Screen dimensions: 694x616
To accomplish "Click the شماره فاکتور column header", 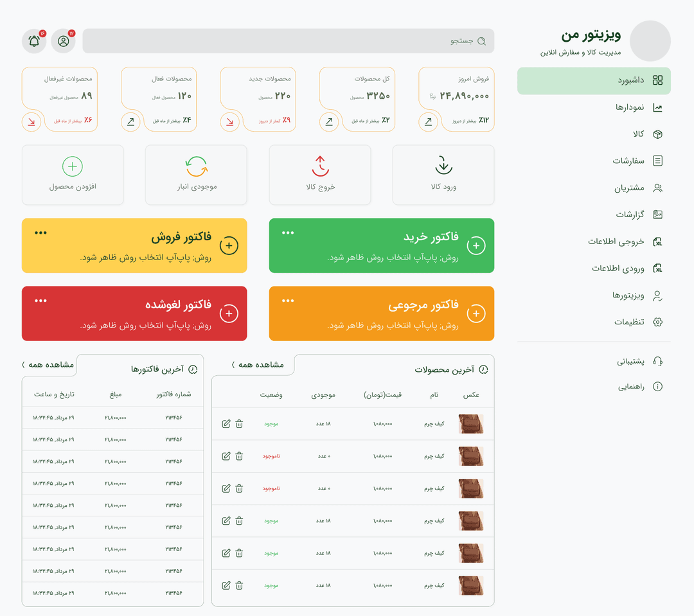I will point(173,394).
